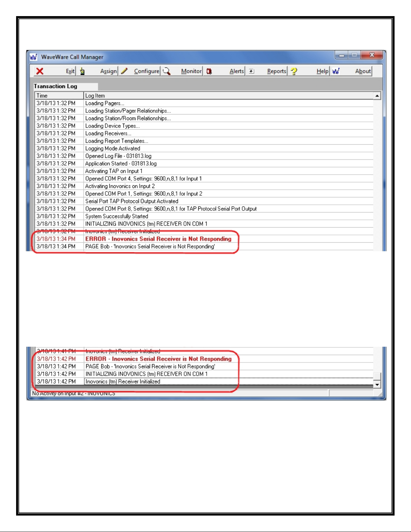411x532 pixels.
Task: Open Configure with the pencil icon
Action: coord(140,71)
